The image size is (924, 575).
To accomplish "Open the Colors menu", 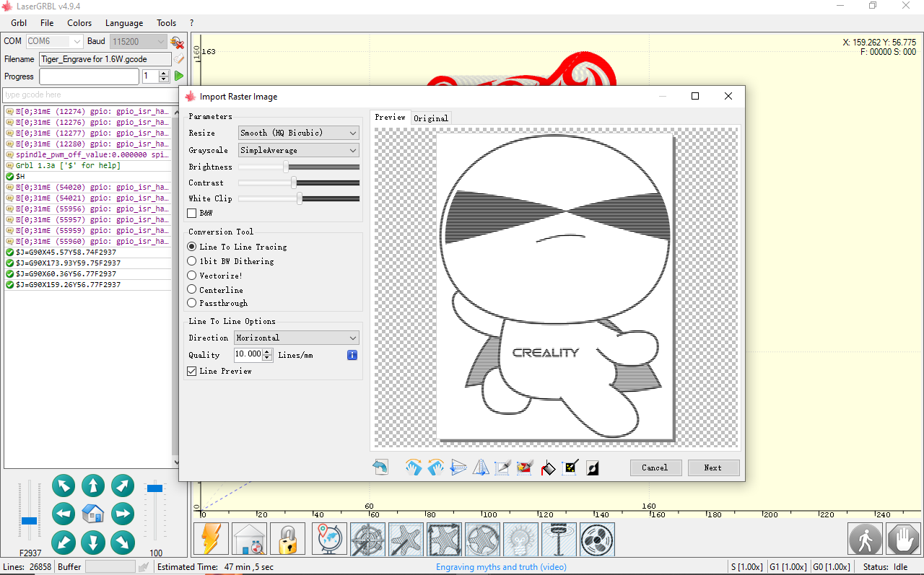I will (x=79, y=23).
